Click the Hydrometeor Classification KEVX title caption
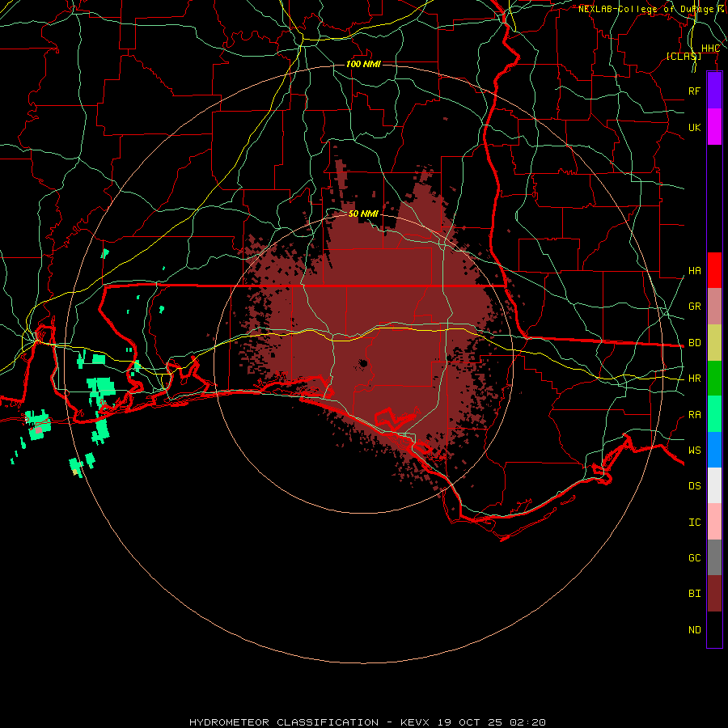Image resolution: width=728 pixels, height=728 pixels. [367, 722]
